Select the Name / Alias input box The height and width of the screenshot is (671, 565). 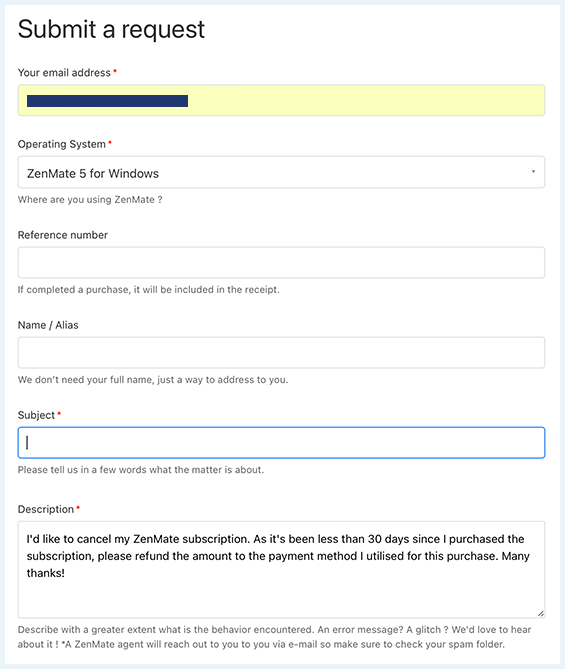pyautogui.click(x=281, y=353)
